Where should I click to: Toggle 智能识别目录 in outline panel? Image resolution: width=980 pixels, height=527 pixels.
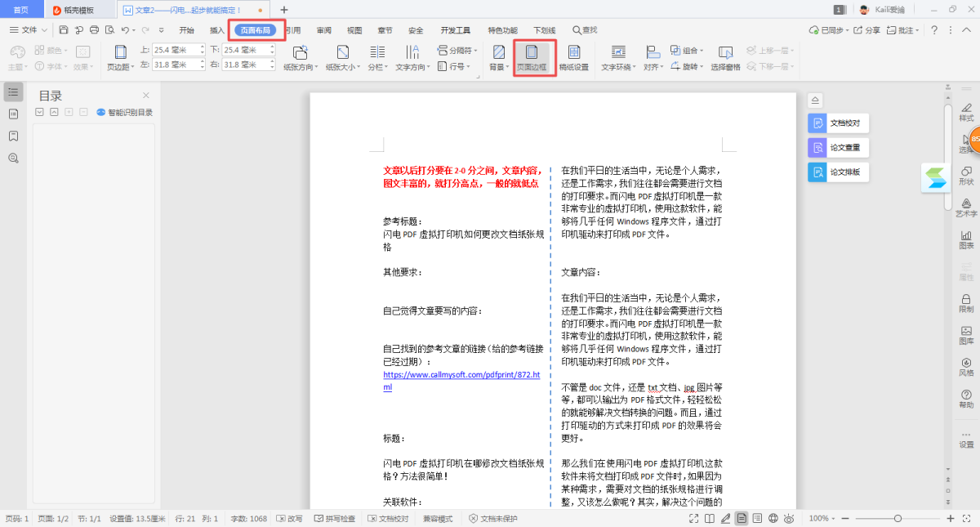point(125,113)
